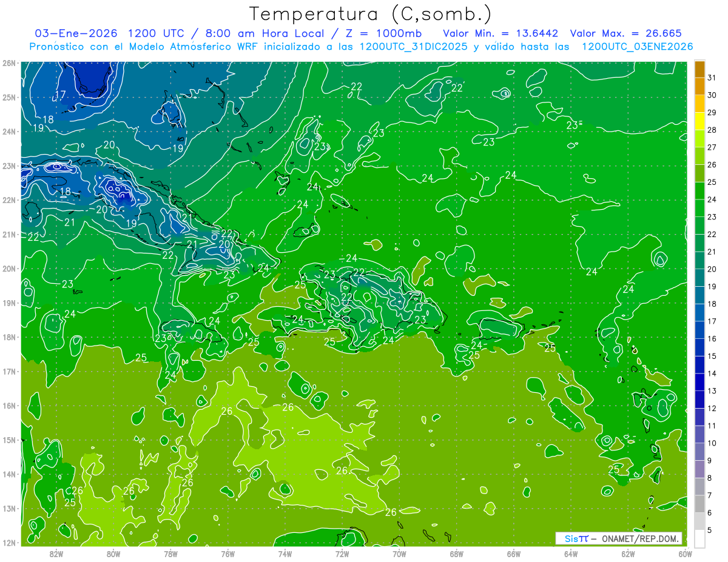Click the "70W" longitude axis label
This screenshot has width=728, height=562.
[399, 554]
